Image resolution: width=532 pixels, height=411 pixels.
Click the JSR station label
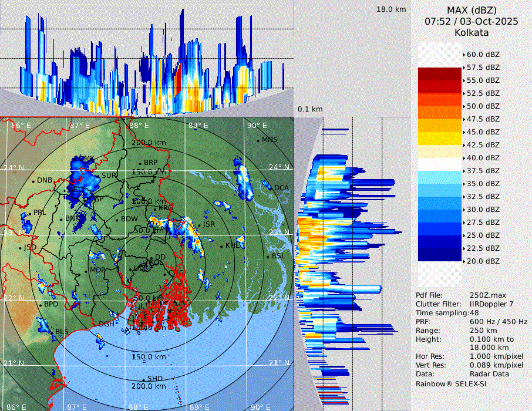210,224
